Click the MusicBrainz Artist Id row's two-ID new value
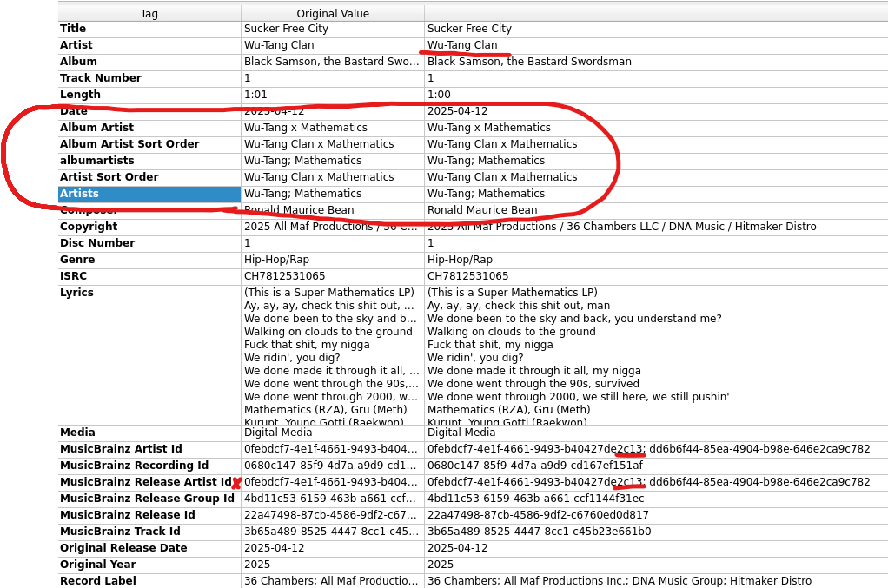Screen dimensions: 888x588 [648, 449]
